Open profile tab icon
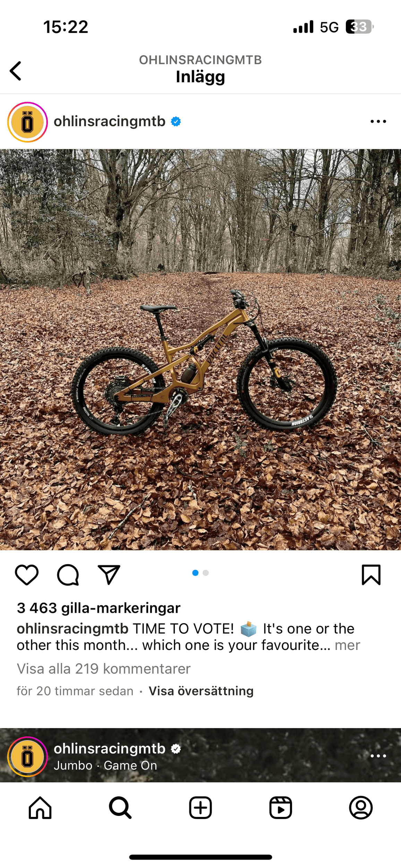 coord(361,808)
